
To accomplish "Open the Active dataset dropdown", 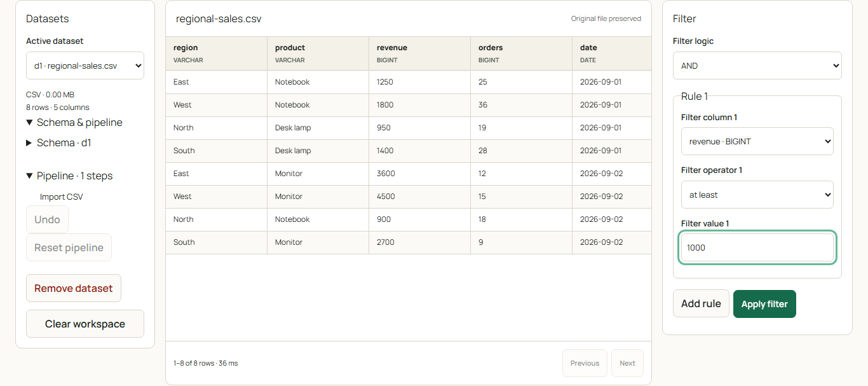I will click(x=85, y=65).
